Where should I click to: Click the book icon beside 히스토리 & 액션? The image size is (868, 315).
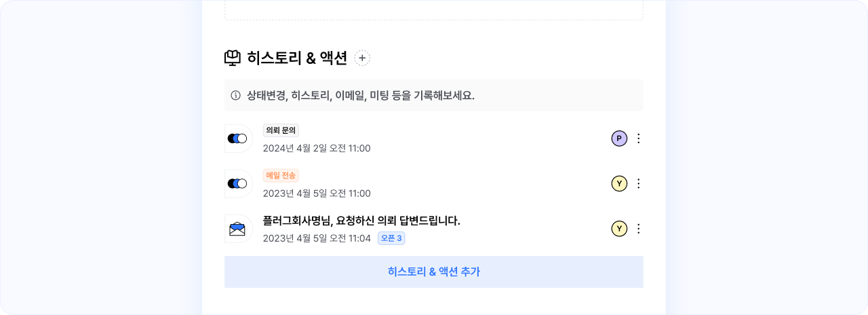pyautogui.click(x=233, y=58)
